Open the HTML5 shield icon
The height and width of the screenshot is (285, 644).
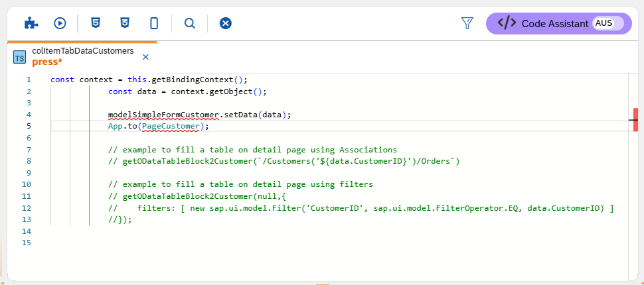click(96, 23)
